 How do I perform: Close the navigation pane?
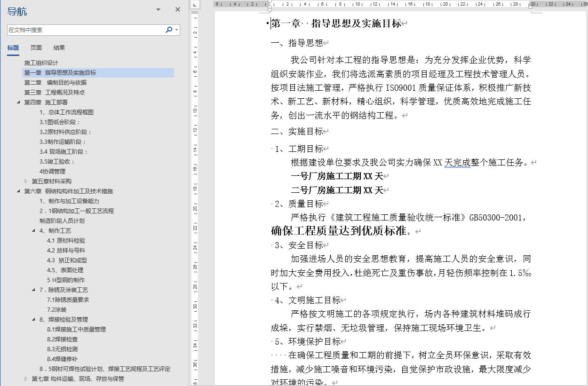[x=177, y=9]
